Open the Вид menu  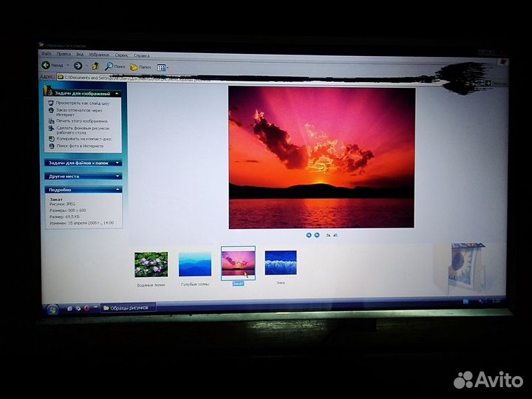click(80, 54)
